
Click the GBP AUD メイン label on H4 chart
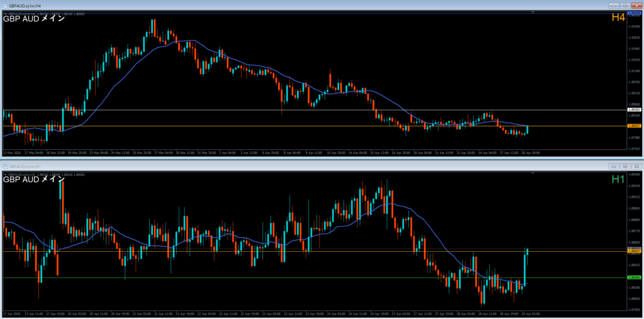click(x=34, y=18)
